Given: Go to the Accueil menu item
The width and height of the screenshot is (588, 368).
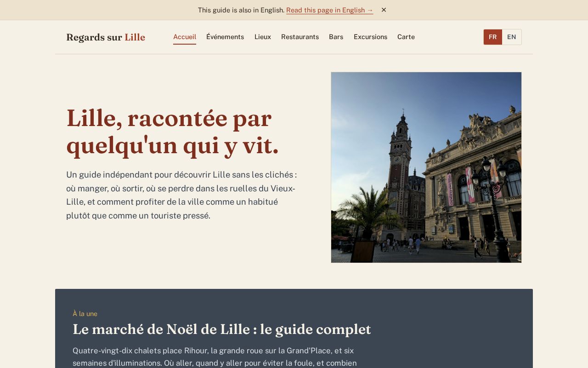Looking at the screenshot, I should click(185, 37).
